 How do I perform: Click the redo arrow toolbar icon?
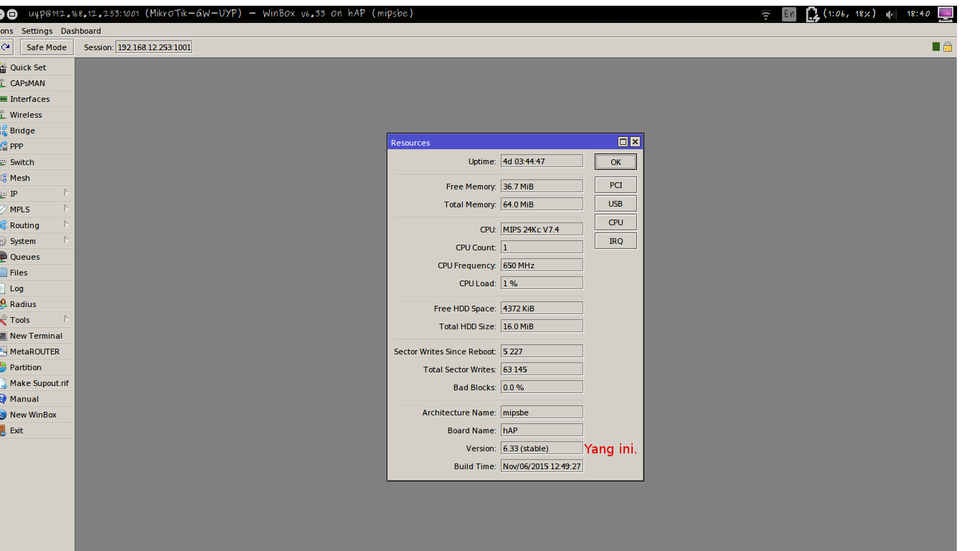[x=6, y=47]
